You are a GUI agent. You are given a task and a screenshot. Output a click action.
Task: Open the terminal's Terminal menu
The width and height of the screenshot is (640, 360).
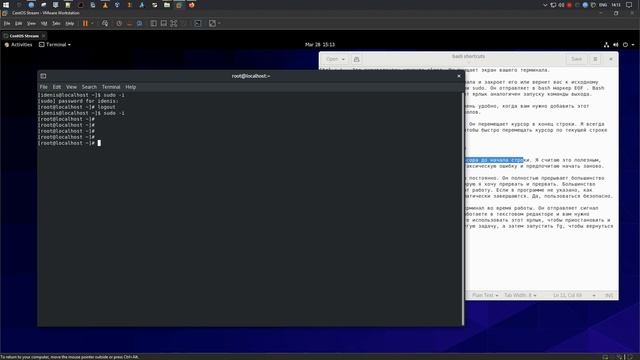[111, 87]
